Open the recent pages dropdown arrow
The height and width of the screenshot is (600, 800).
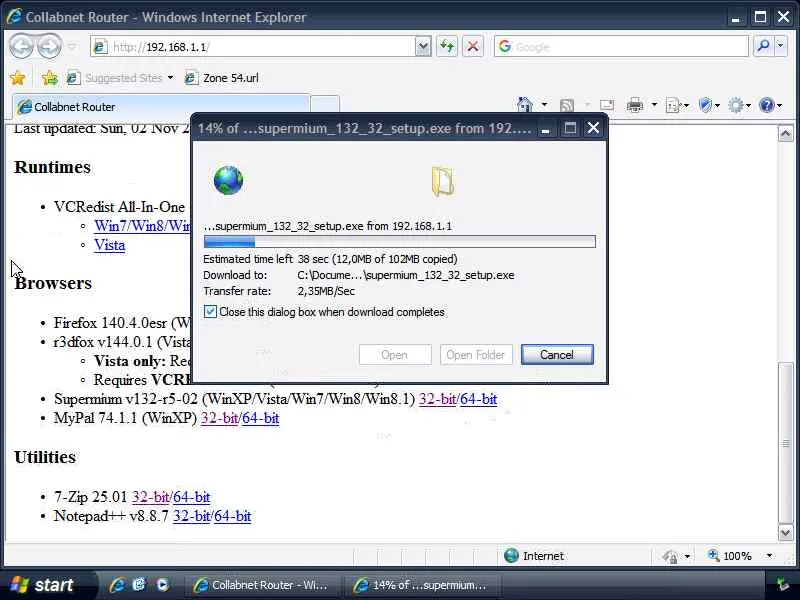tap(72, 46)
